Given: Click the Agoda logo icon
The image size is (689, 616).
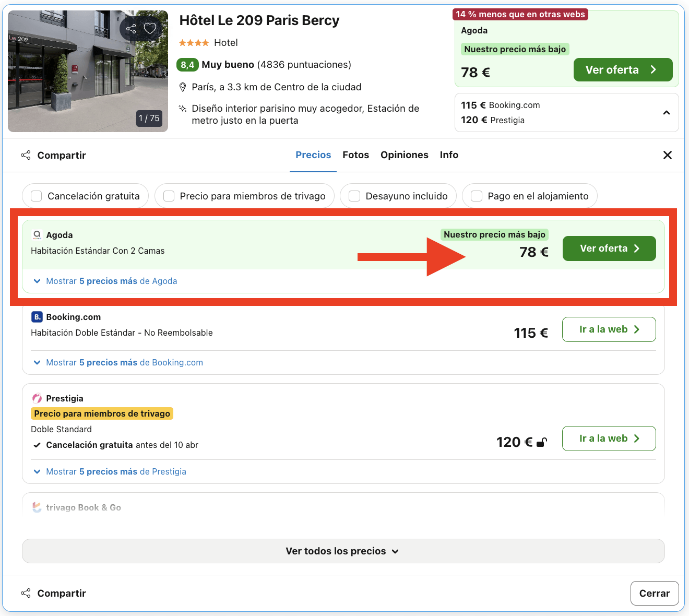Looking at the screenshot, I should click(x=37, y=235).
